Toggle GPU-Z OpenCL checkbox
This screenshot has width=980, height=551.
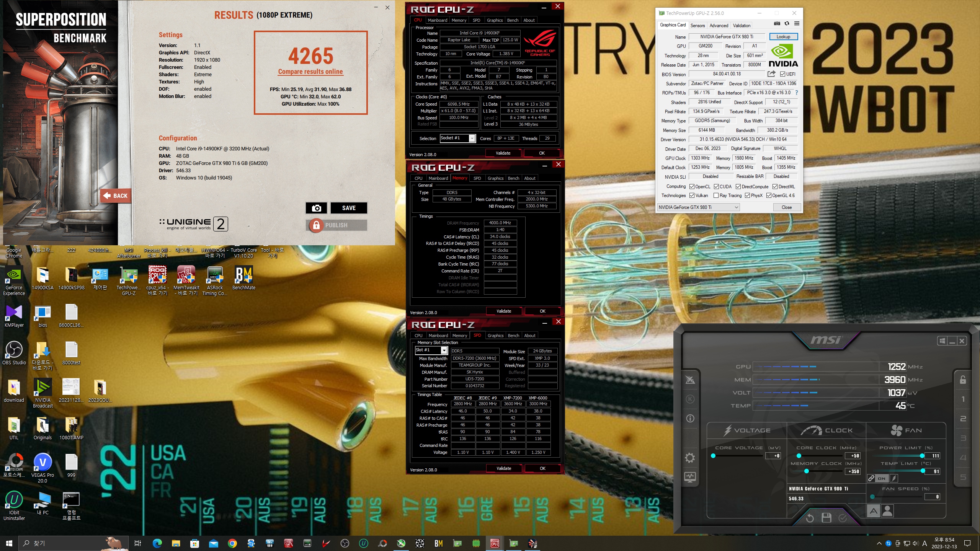692,187
